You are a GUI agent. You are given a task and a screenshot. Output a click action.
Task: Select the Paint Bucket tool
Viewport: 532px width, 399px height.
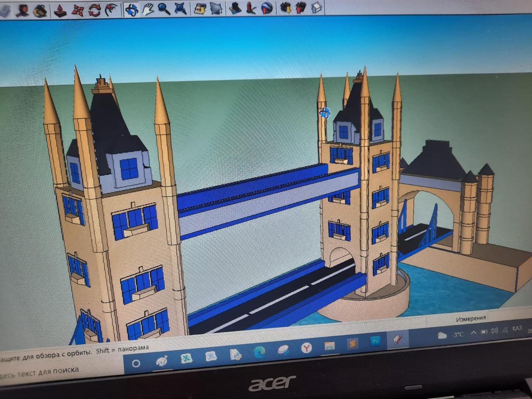[40, 10]
